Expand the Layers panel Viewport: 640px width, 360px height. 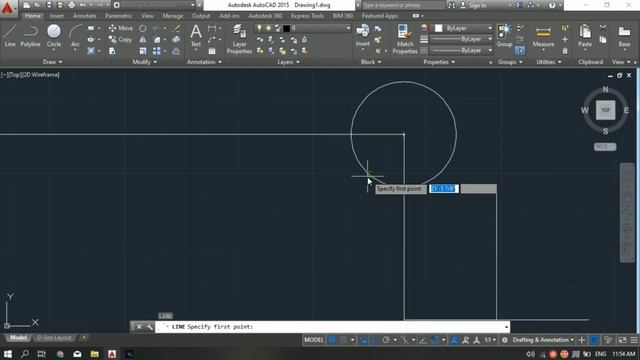click(288, 62)
